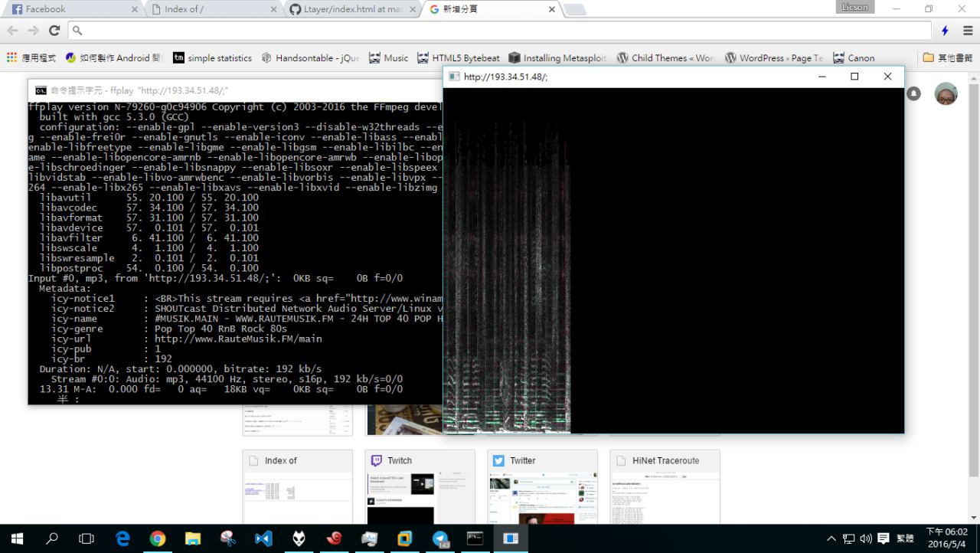
Task: Open the HiNet Traceroute thumbnail
Action: coord(665,486)
